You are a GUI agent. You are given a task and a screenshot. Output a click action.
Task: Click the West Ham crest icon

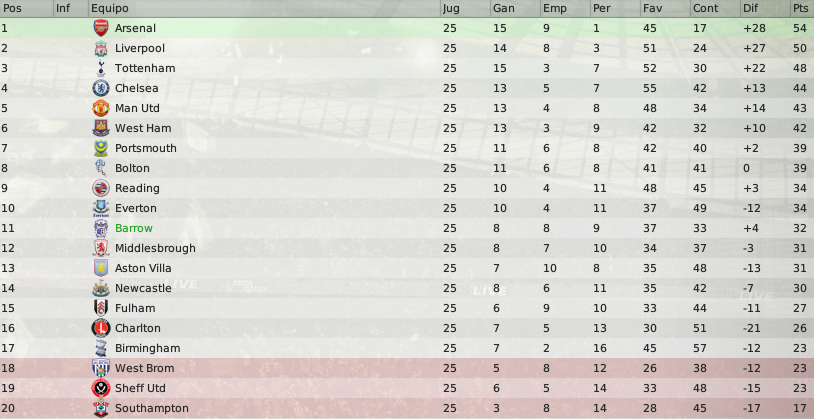tap(101, 128)
